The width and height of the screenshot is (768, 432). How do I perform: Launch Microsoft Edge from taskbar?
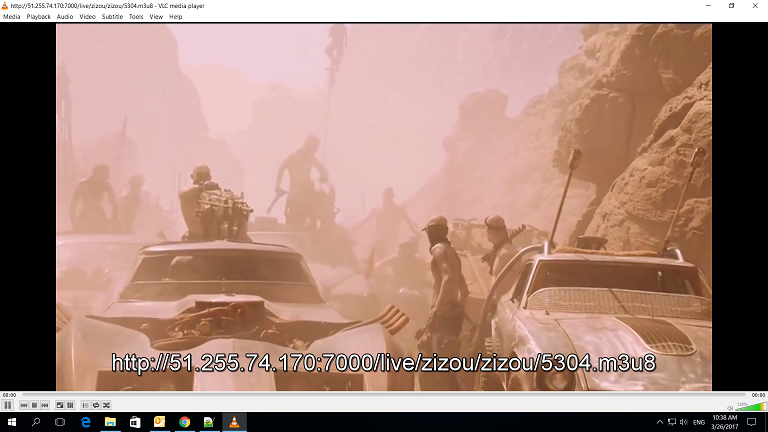86,422
